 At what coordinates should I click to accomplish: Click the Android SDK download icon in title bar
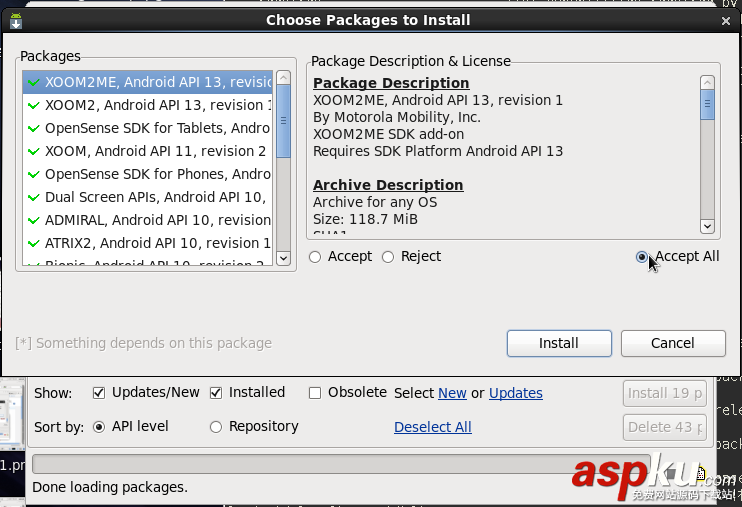(x=16, y=20)
